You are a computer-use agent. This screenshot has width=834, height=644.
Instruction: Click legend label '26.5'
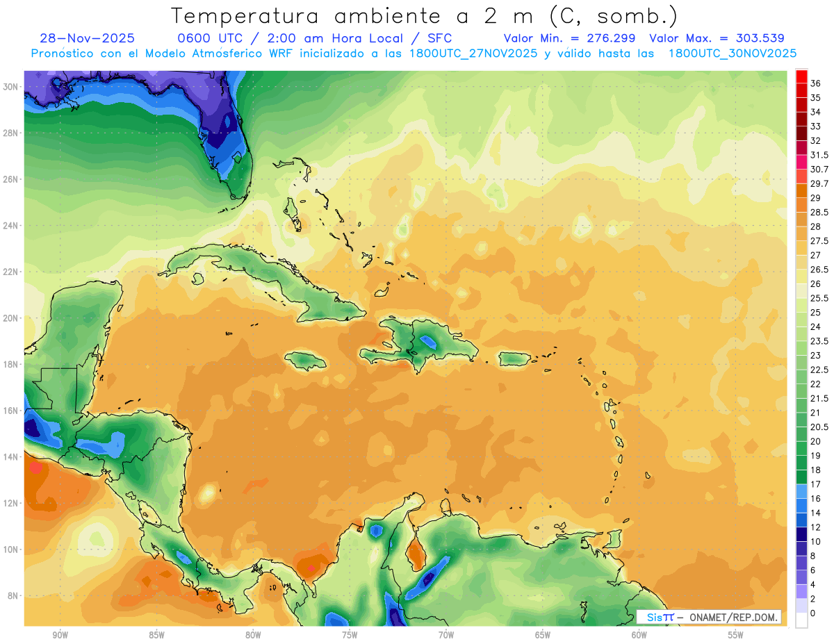(819, 270)
